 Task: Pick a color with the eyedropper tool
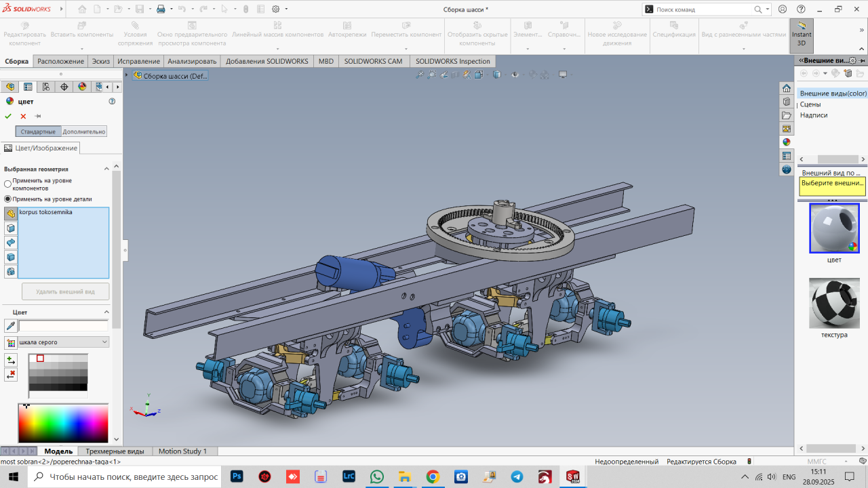[10, 326]
